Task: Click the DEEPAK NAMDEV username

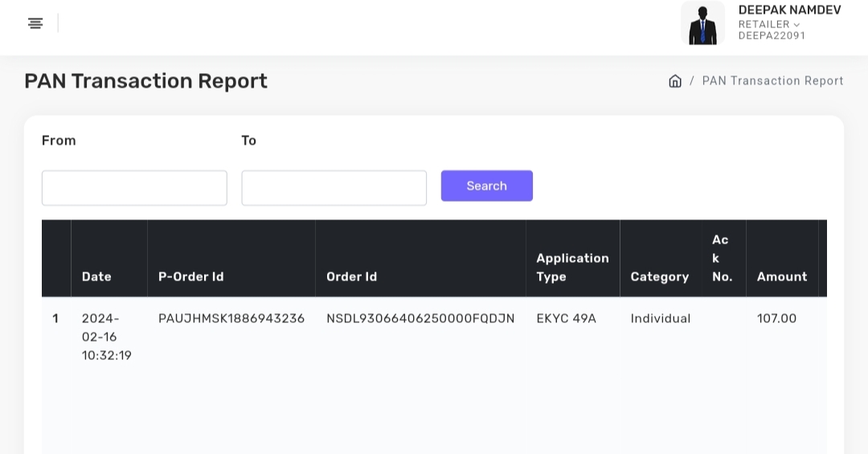Action: point(789,10)
